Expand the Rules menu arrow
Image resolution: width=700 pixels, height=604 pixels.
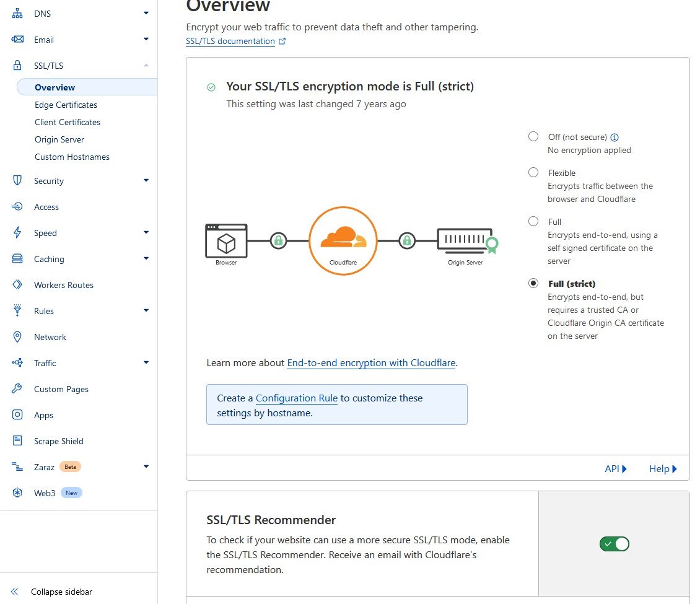click(x=146, y=310)
